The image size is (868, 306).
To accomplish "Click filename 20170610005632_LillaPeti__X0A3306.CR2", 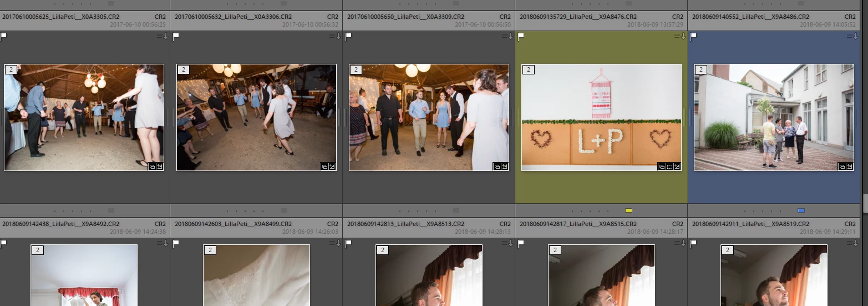I will coord(233,17).
